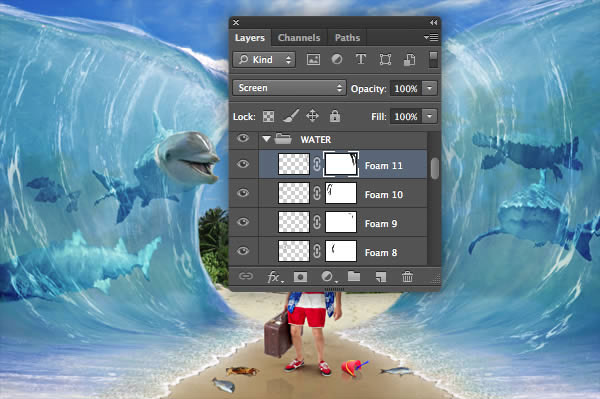Image resolution: width=600 pixels, height=399 pixels.
Task: Select the 'Foam 9' layer name
Action: 381,224
